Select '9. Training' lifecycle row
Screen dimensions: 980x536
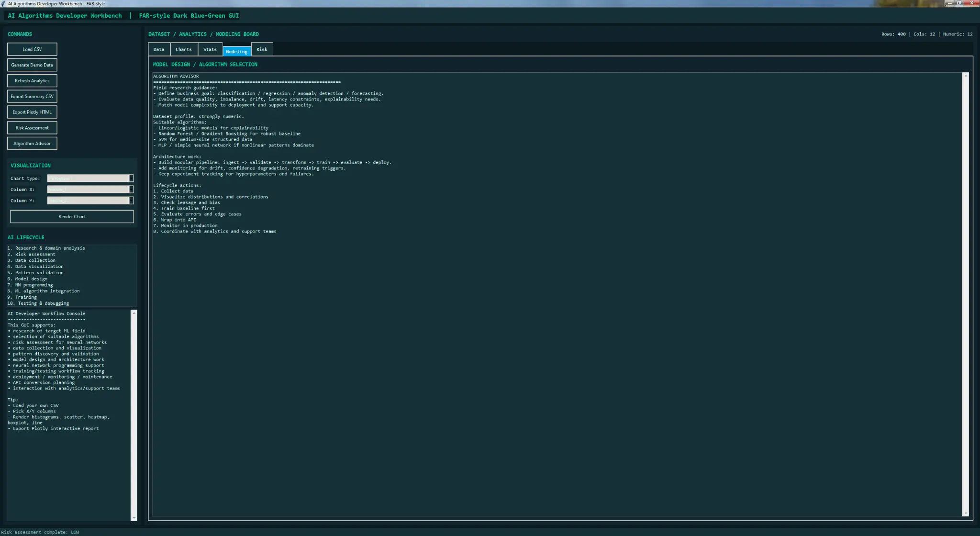[x=72, y=297]
